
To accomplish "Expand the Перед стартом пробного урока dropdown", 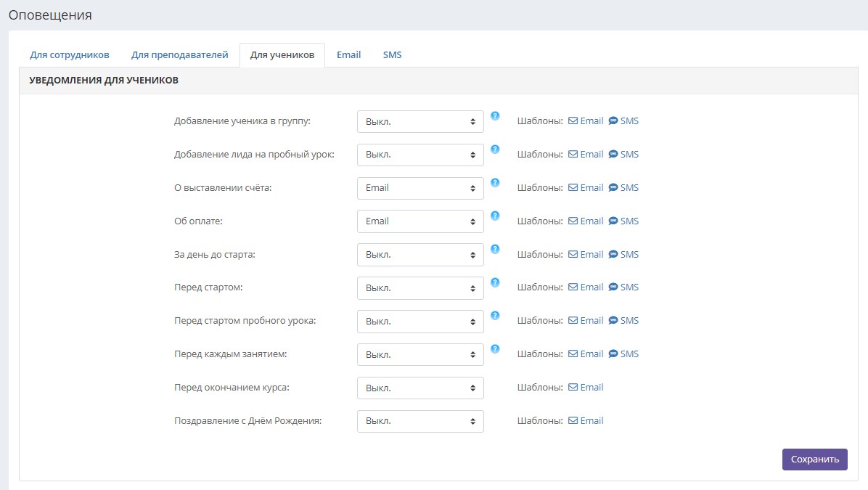I will click(x=420, y=321).
